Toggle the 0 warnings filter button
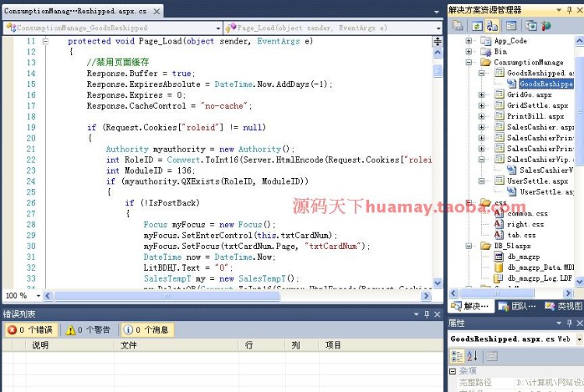584x392 pixels. pyautogui.click(x=88, y=330)
